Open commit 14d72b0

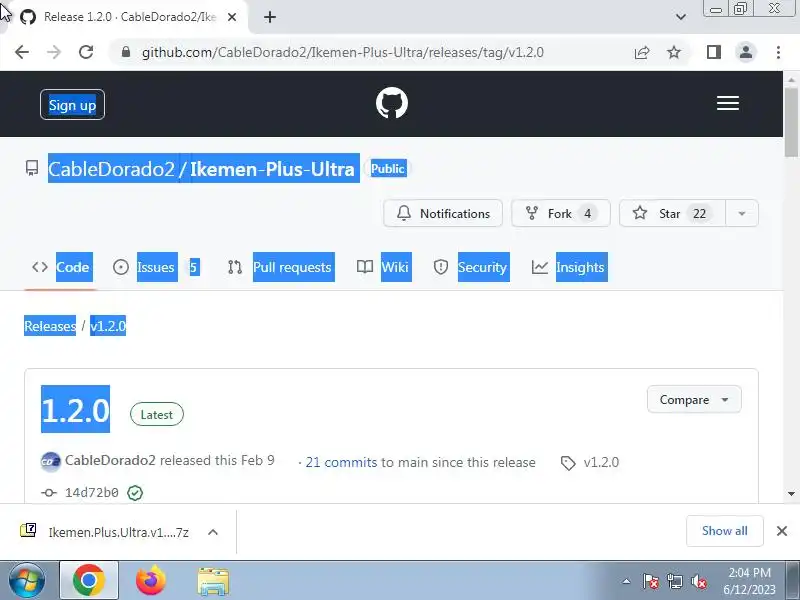92,492
